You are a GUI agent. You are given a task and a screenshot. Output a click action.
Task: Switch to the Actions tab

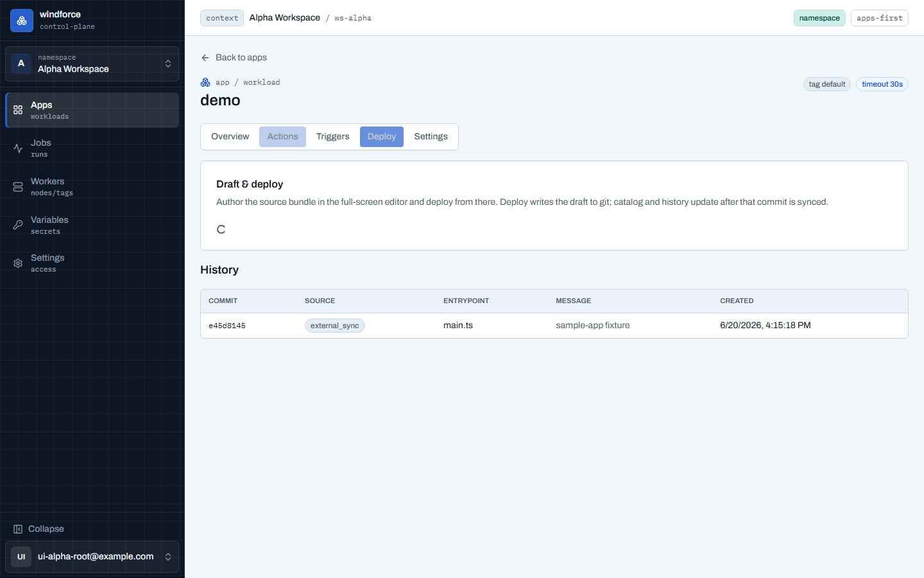(x=282, y=137)
